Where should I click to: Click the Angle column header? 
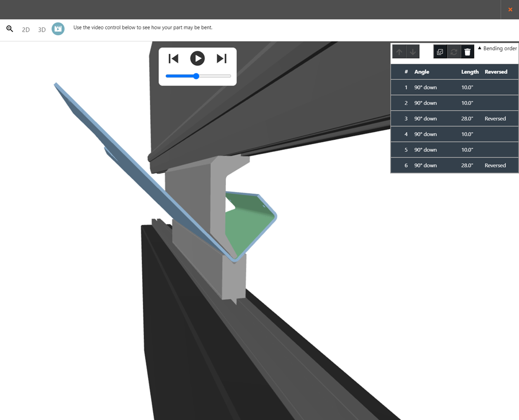pos(421,72)
